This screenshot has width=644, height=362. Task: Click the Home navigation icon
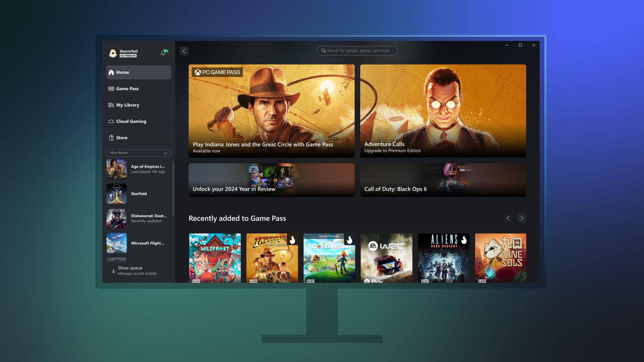coord(111,72)
